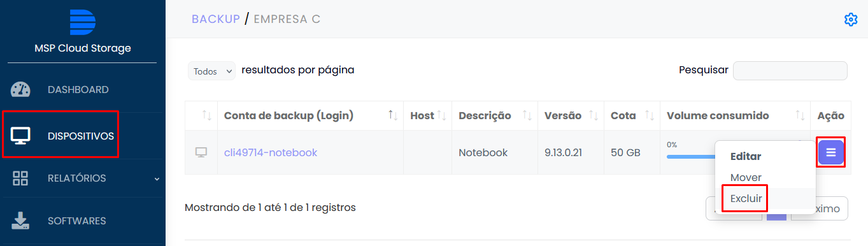
Task: Click the MSP Cloud Storage logo
Action: 82,22
